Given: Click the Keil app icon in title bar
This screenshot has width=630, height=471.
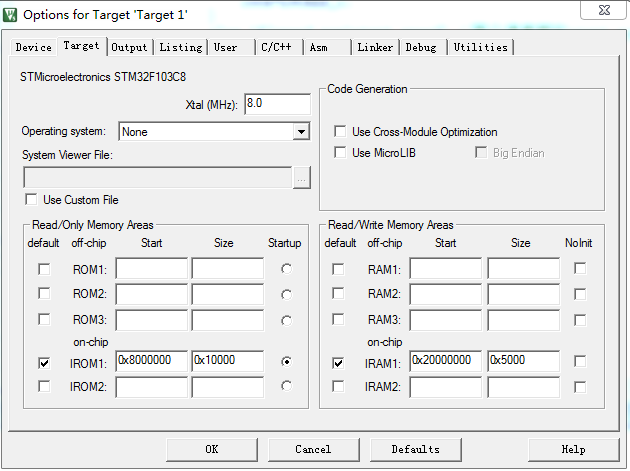Looking at the screenshot, I should pyautogui.click(x=11, y=13).
